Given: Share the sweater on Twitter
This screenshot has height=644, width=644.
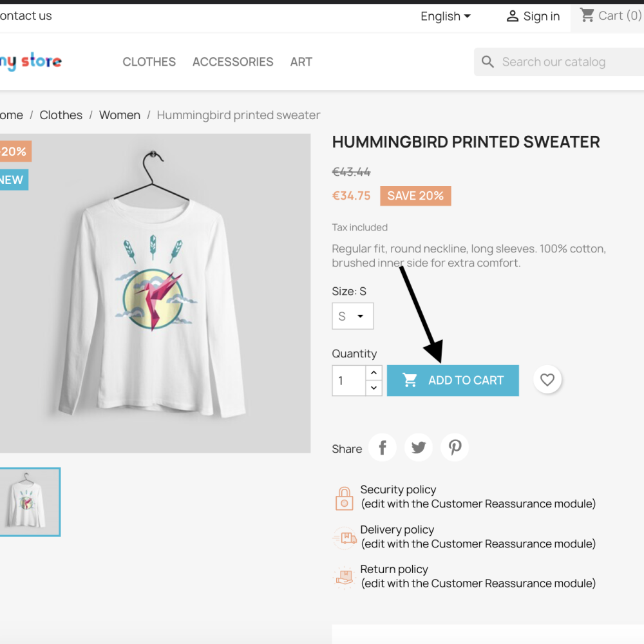Looking at the screenshot, I should (418, 447).
